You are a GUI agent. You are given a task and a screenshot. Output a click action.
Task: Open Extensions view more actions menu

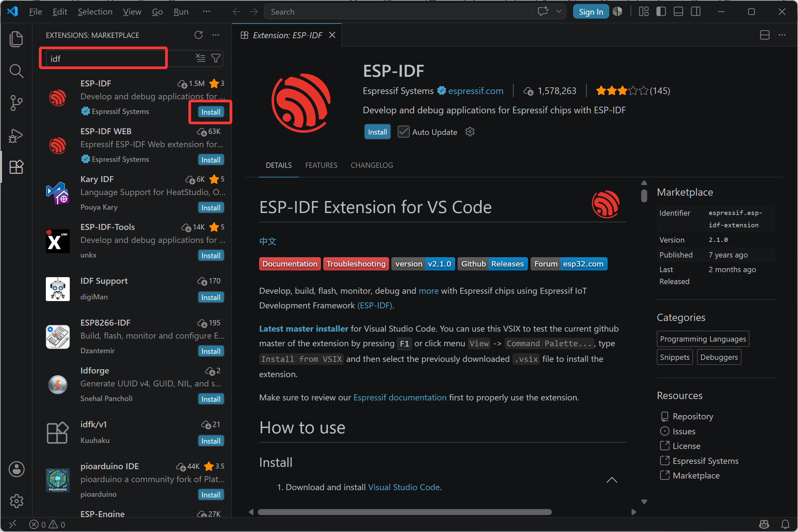pos(216,35)
